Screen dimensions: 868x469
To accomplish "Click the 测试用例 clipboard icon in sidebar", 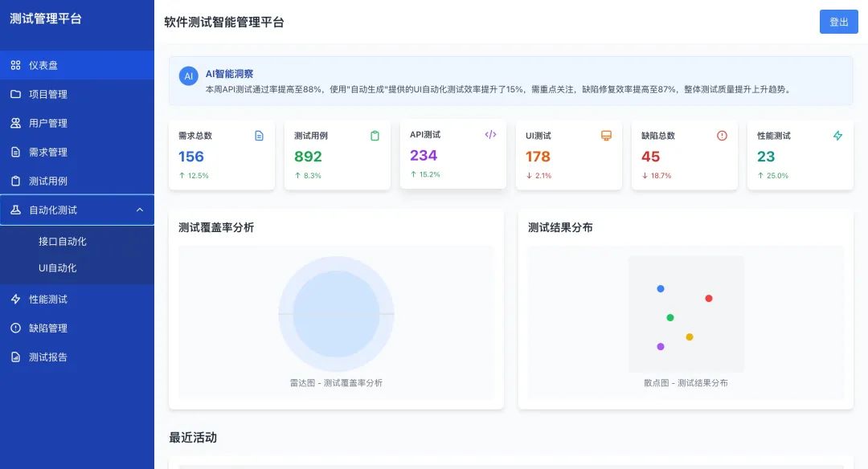I will tap(15, 181).
